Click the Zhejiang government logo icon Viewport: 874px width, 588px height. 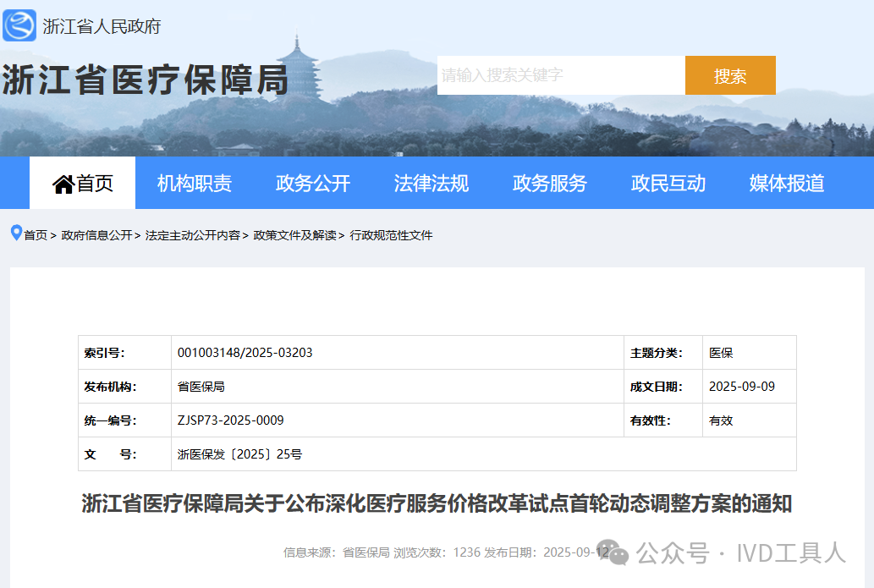point(19,25)
